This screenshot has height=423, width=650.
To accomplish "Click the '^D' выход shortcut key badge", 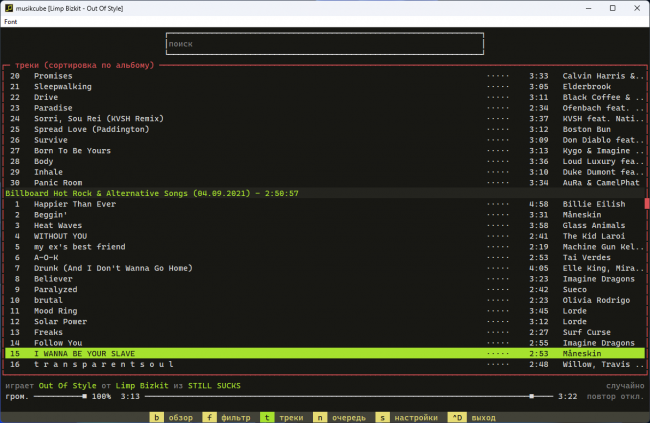I will 457,417.
